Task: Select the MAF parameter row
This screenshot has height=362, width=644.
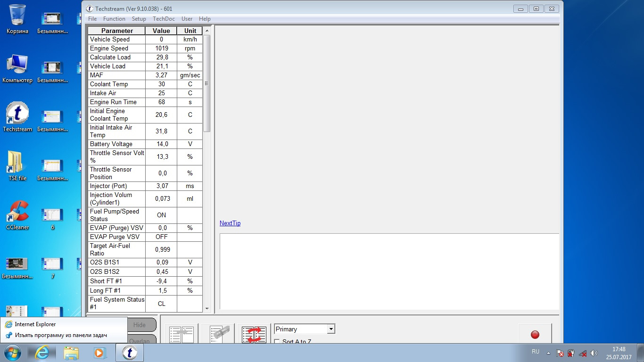Action: (x=145, y=75)
